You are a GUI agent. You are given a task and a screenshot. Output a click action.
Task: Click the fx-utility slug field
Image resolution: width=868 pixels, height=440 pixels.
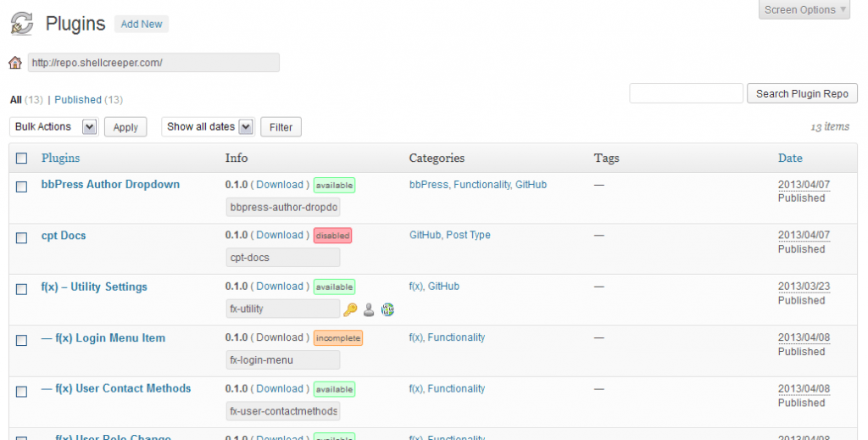pyautogui.click(x=283, y=309)
